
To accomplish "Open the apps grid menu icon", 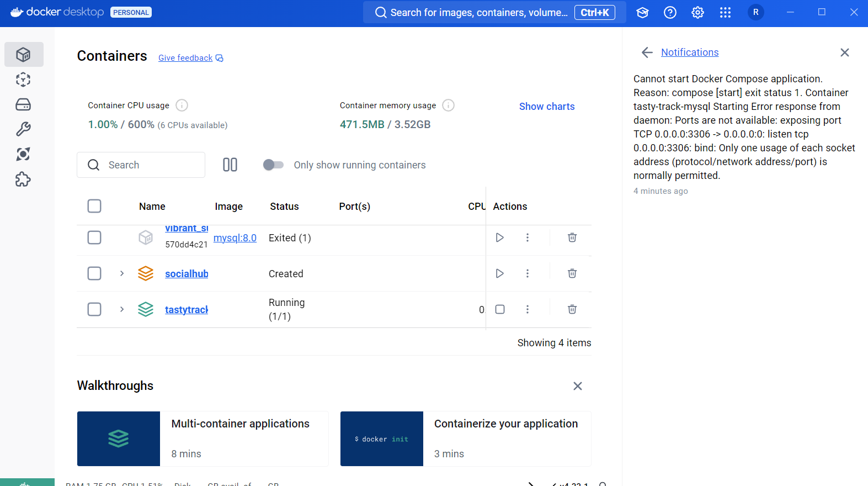I will point(725,12).
